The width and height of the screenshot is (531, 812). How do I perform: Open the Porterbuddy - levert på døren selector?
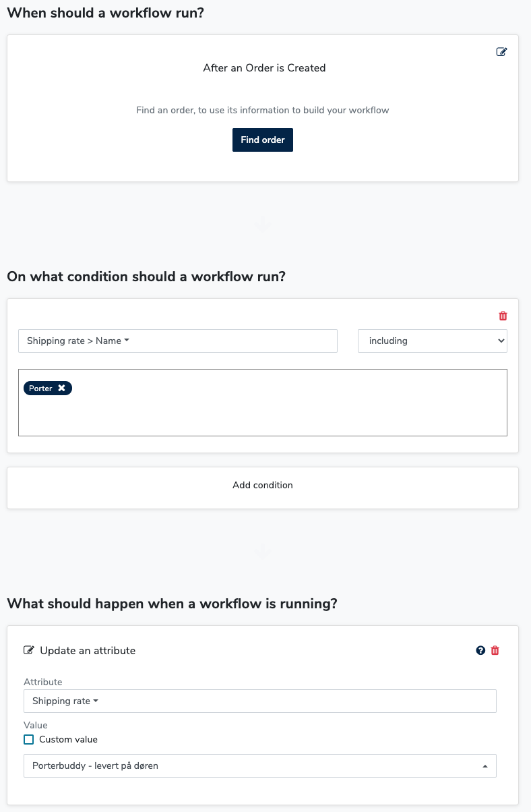click(259, 766)
